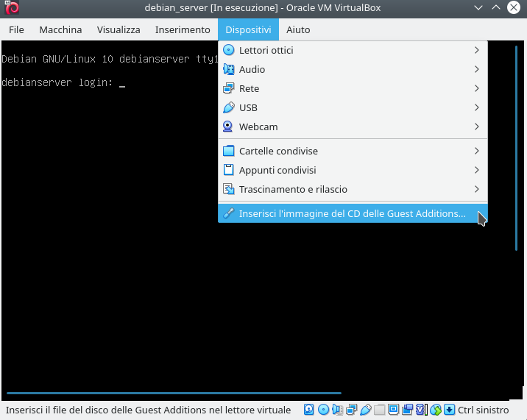Expand USB submenu arrow

pos(477,107)
